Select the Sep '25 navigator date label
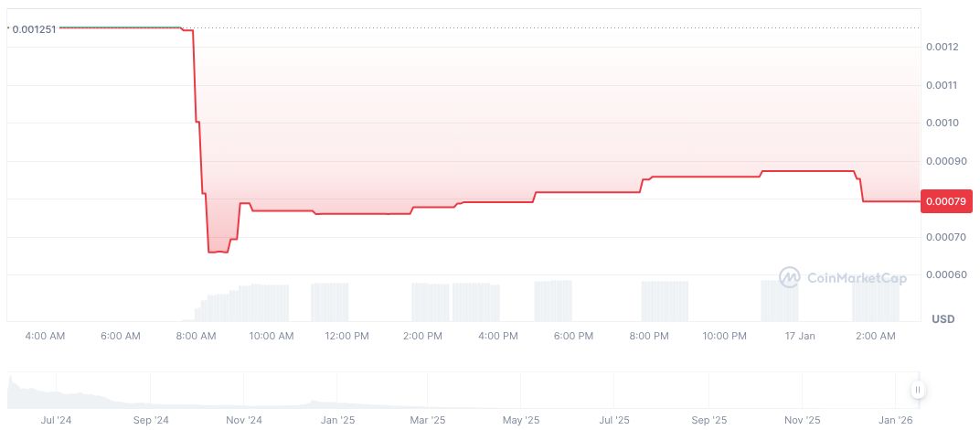Screen dimensions: 980x430 708,421
